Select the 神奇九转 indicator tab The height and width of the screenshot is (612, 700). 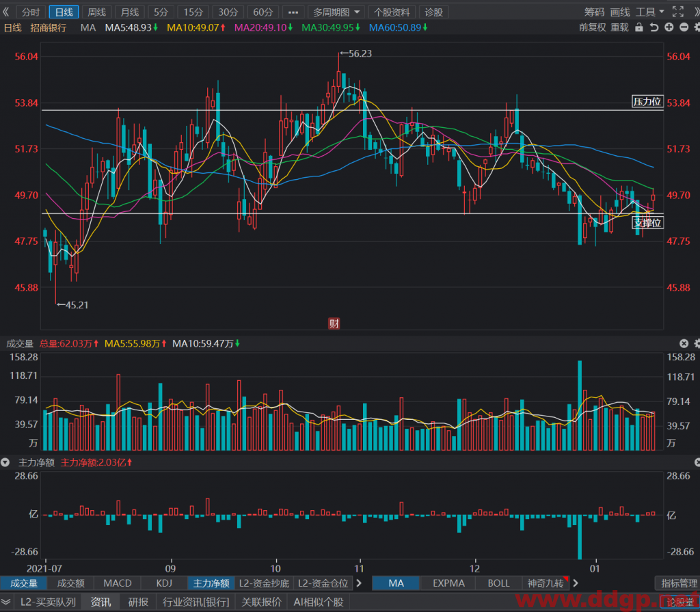(x=546, y=583)
